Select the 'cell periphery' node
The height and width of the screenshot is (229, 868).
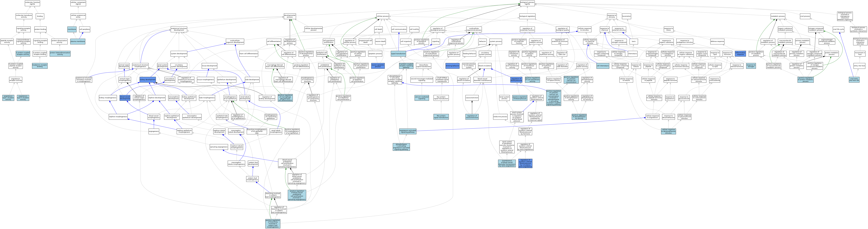click(85, 29)
